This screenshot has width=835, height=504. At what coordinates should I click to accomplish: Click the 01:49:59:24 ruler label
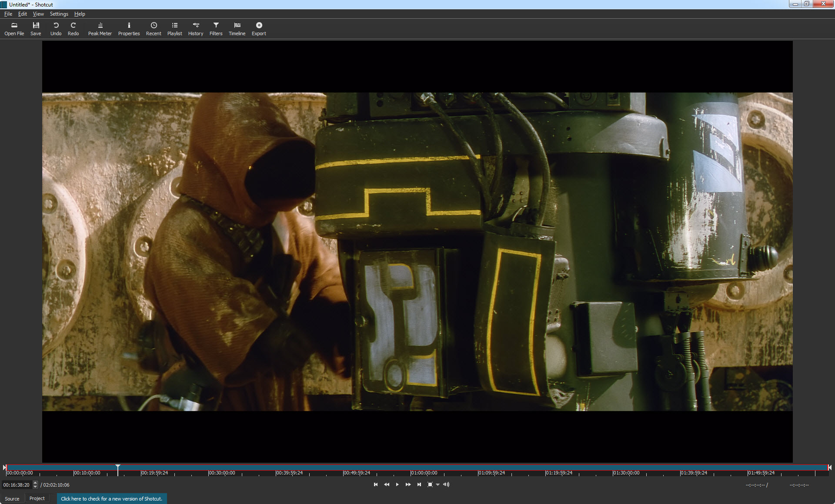coord(761,473)
